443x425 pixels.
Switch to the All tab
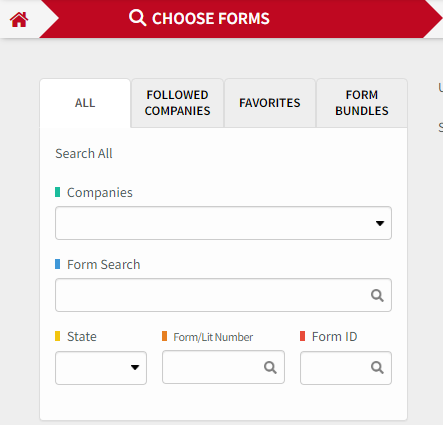(85, 103)
